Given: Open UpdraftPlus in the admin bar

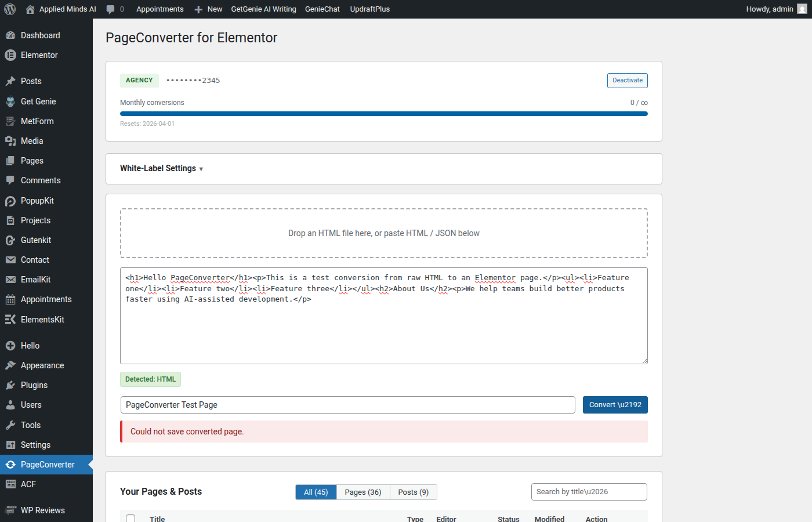Looking at the screenshot, I should [x=370, y=9].
